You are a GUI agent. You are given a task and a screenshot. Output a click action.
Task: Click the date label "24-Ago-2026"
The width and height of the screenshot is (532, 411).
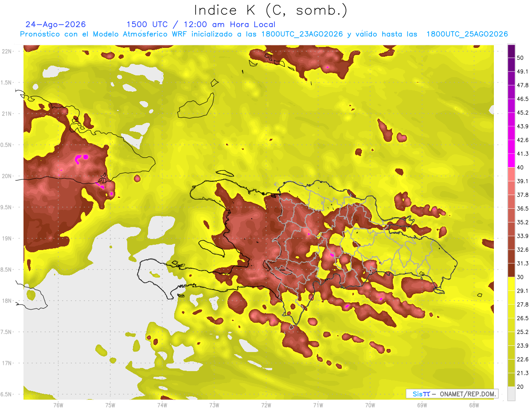click(x=56, y=24)
